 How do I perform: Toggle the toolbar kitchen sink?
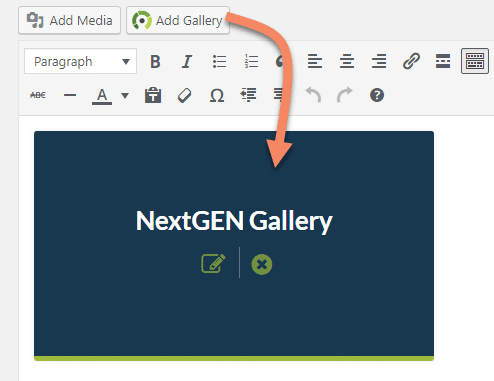tap(475, 61)
